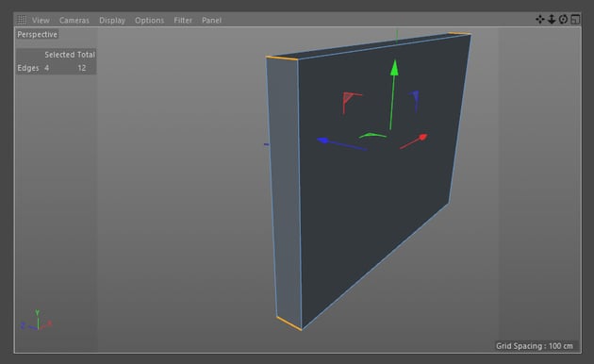The width and height of the screenshot is (594, 364).
Task: Click the green plane handle of gizmo
Action: 372,135
